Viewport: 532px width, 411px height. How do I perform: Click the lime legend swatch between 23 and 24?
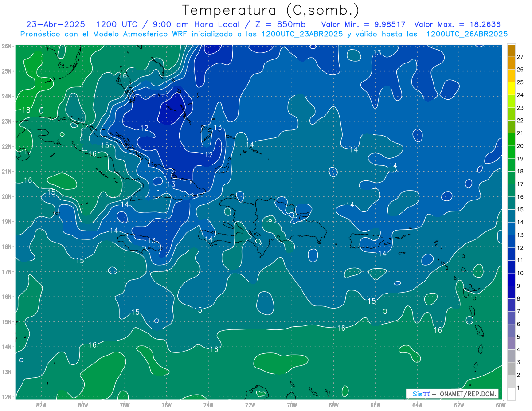512,102
